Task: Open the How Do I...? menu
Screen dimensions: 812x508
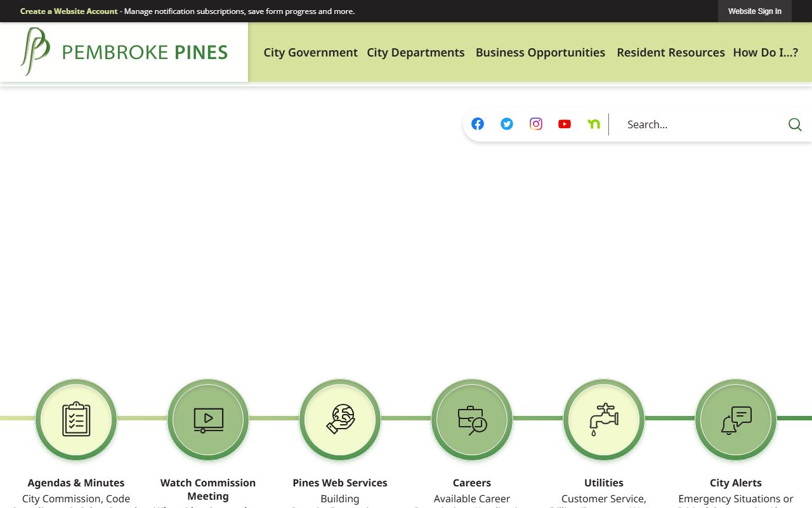Action: pyautogui.click(x=766, y=53)
